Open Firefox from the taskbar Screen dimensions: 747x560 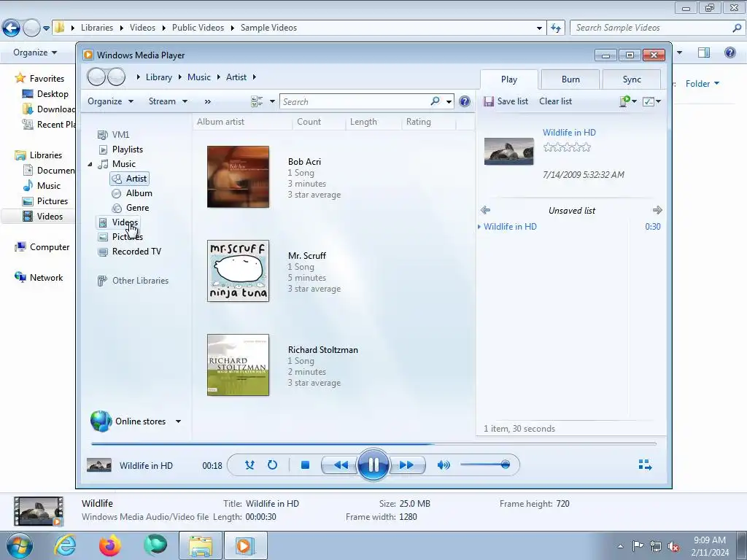(109, 545)
